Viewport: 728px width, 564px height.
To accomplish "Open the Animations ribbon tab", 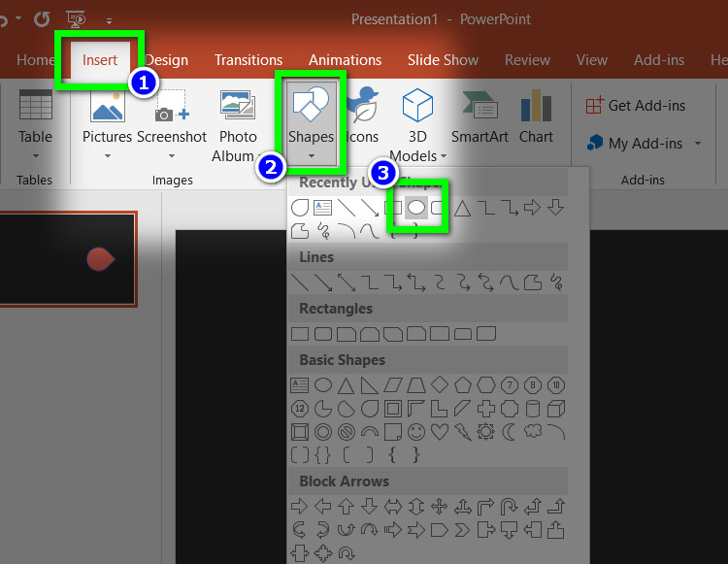I will pos(345,60).
